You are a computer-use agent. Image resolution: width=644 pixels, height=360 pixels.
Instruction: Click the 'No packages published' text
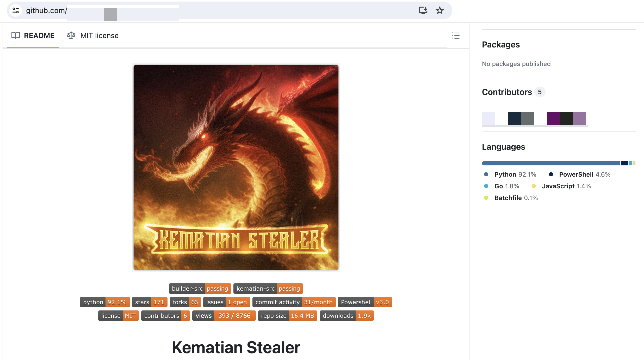pyautogui.click(x=516, y=64)
